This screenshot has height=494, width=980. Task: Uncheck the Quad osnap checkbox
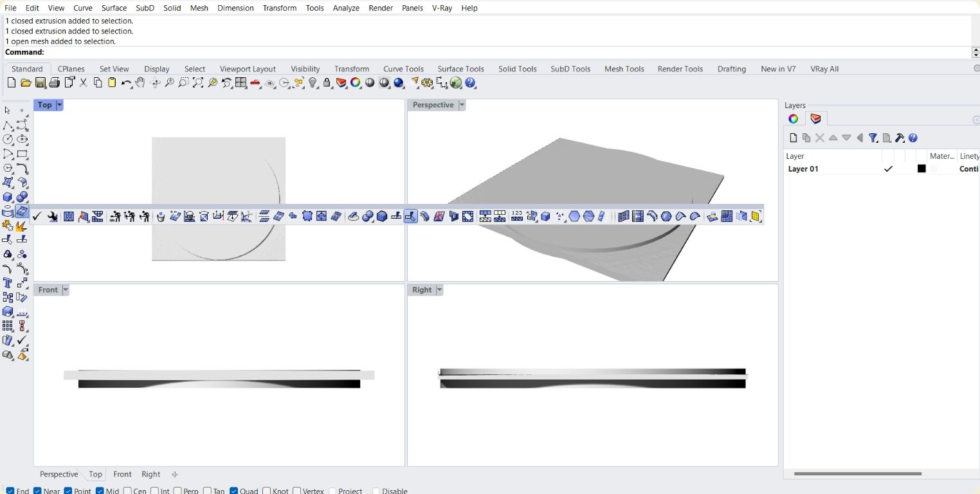(234, 491)
